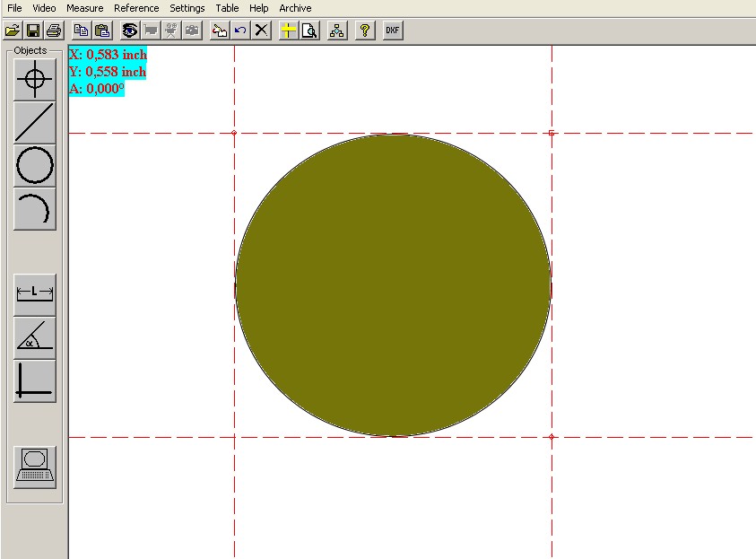Viewport: 756px width, 559px height.
Task: Select the point crosshair object tool
Action: (35, 80)
